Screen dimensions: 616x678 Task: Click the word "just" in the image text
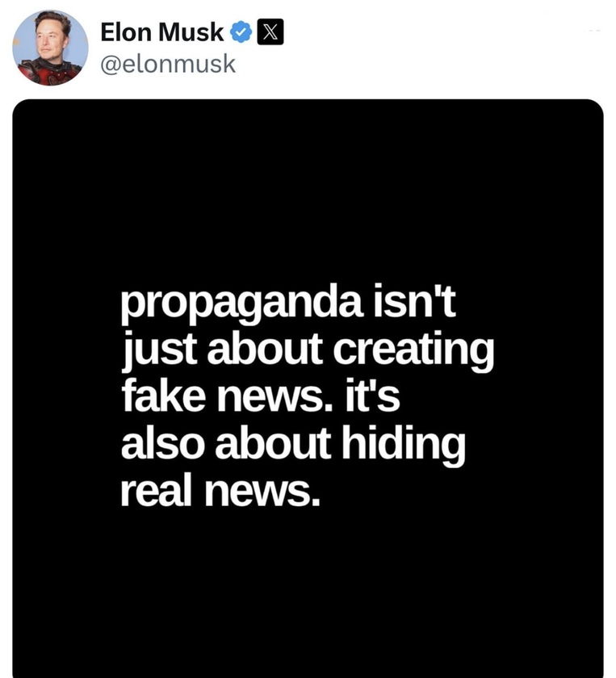161,350
